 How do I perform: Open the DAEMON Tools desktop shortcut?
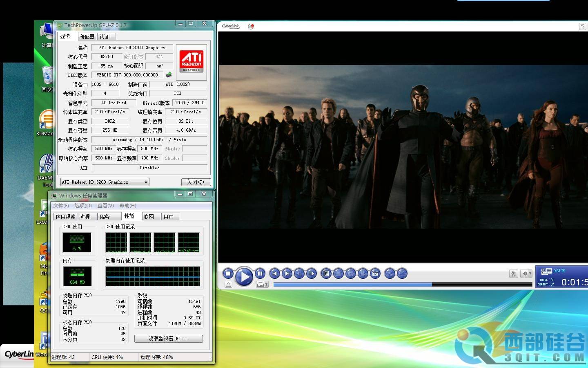pos(46,171)
